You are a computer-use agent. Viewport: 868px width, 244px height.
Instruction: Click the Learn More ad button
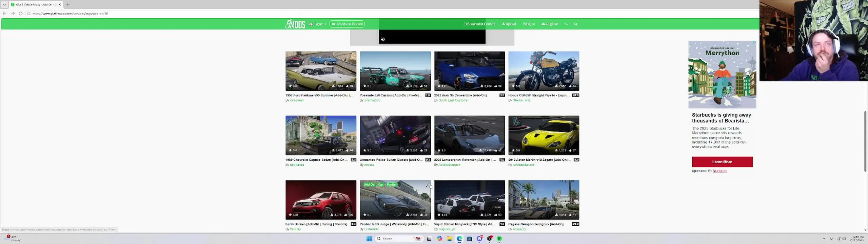[x=722, y=162]
